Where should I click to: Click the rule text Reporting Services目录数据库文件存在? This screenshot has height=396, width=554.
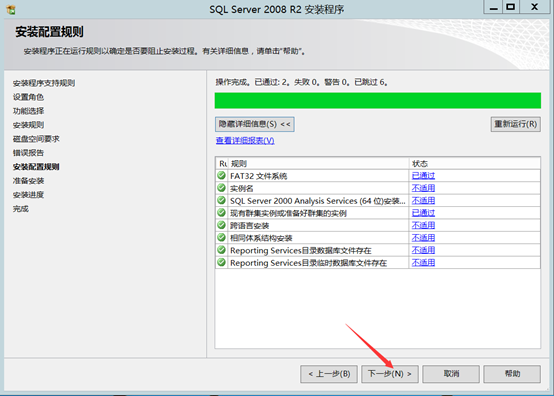pyautogui.click(x=301, y=250)
